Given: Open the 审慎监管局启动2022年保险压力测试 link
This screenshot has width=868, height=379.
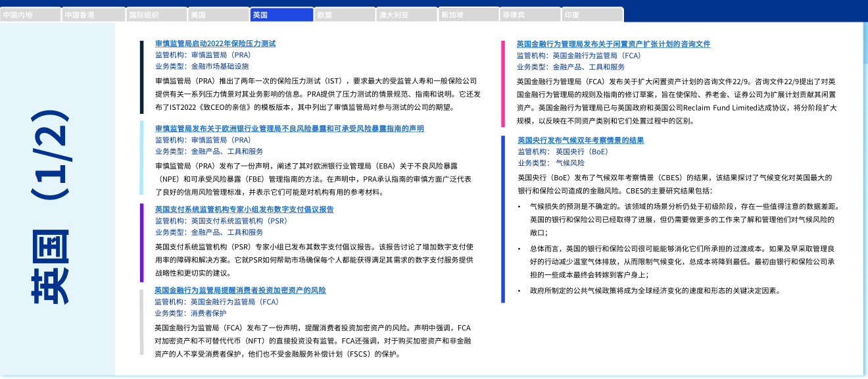Looking at the screenshot, I should [215, 43].
